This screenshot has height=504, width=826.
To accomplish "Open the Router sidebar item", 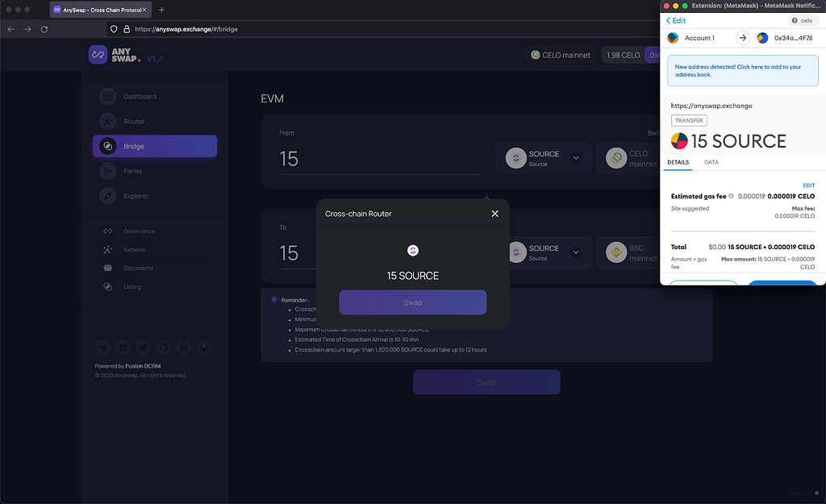I will click(x=154, y=121).
